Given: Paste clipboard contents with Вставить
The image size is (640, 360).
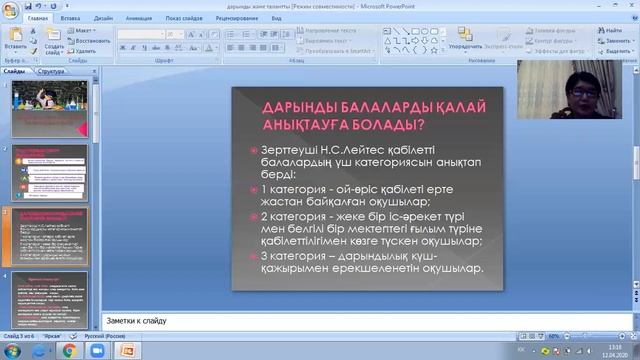Looking at the screenshot, I should tap(16, 40).
